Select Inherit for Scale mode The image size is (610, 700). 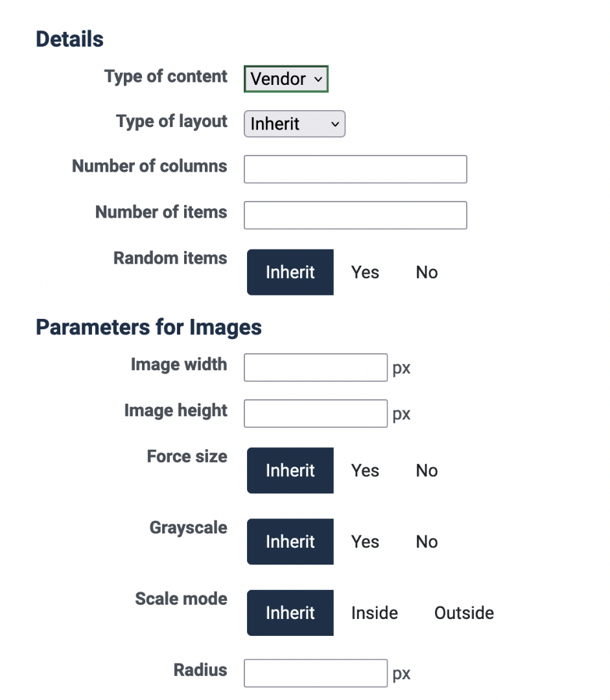[290, 613]
